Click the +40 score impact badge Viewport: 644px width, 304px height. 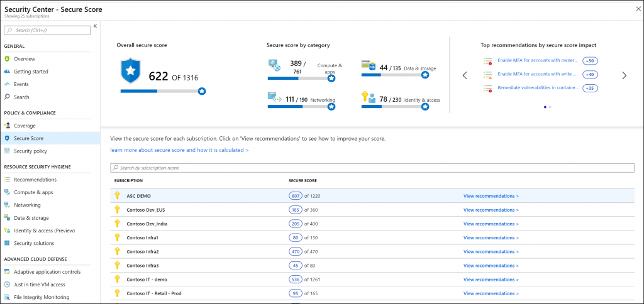tap(590, 75)
